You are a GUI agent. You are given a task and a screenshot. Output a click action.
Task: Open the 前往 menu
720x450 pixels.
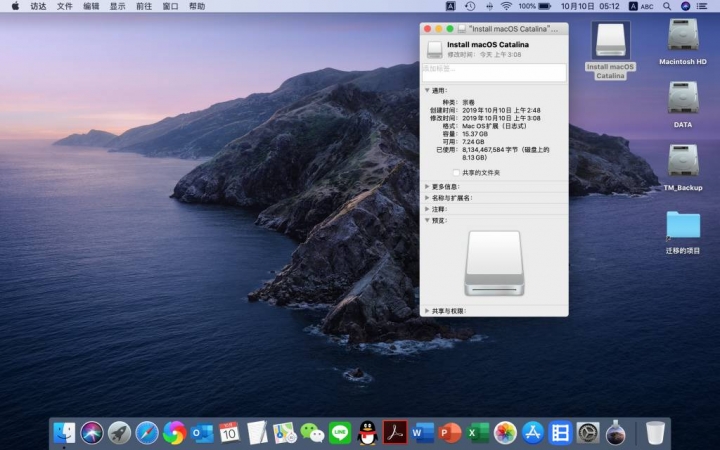pyautogui.click(x=144, y=6)
